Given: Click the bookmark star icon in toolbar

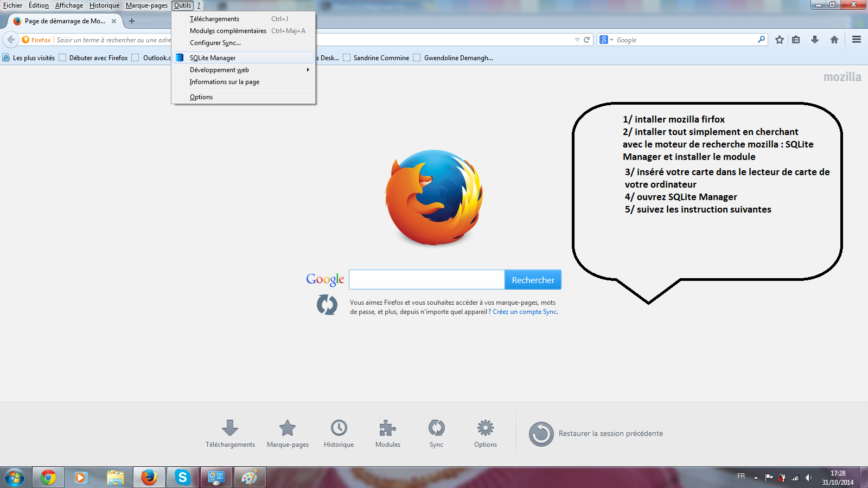Looking at the screenshot, I should (780, 40).
